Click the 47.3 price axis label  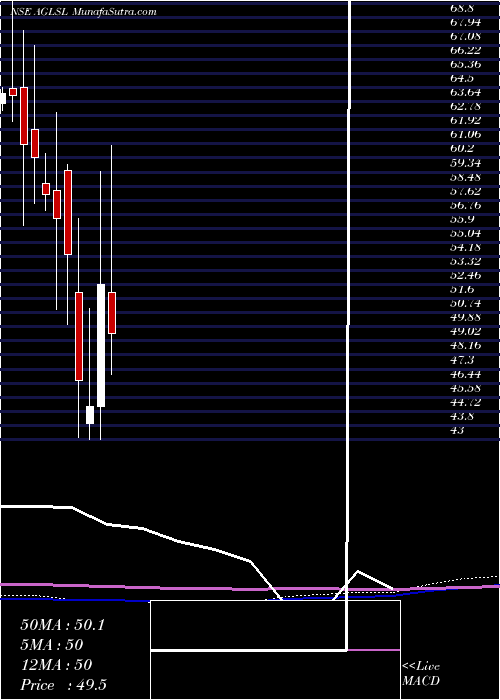(x=463, y=360)
